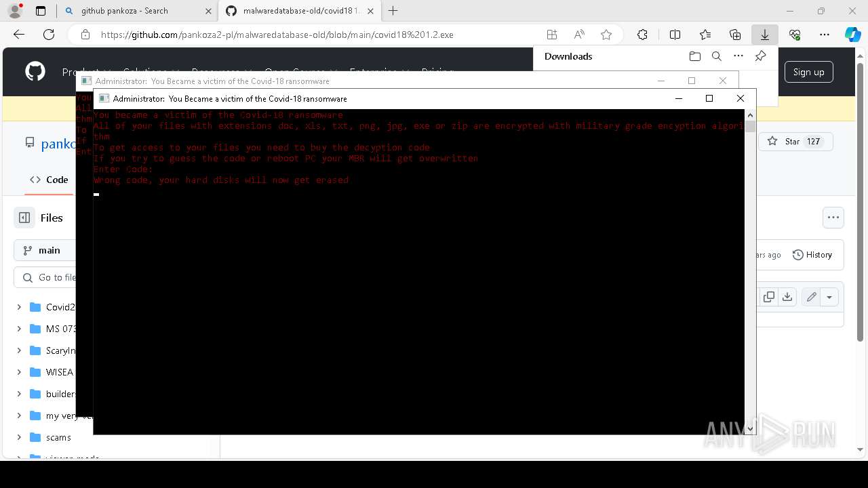Click the Go to file search field
868x488 pixels.
(x=45, y=277)
